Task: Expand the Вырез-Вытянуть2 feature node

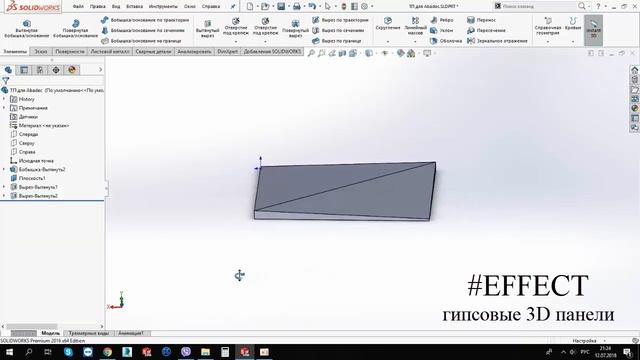Action: [4, 196]
